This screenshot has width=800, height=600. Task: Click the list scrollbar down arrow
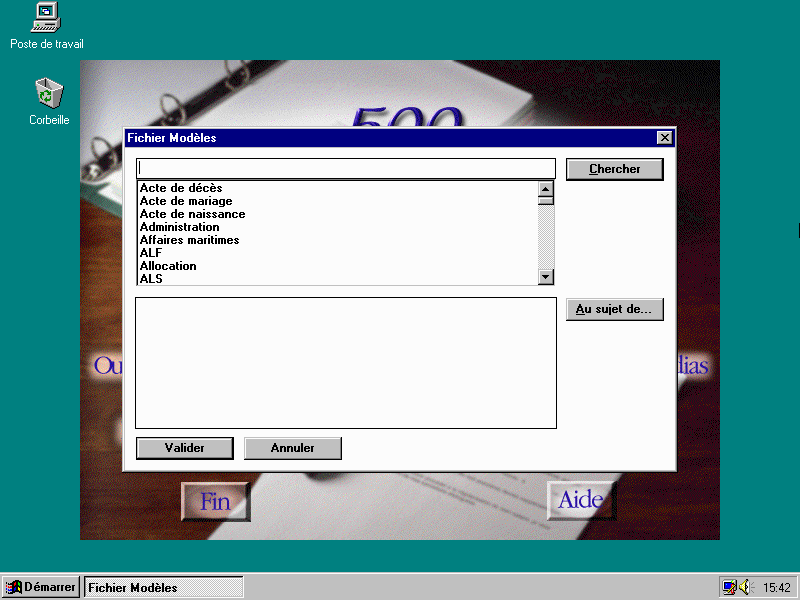(546, 277)
